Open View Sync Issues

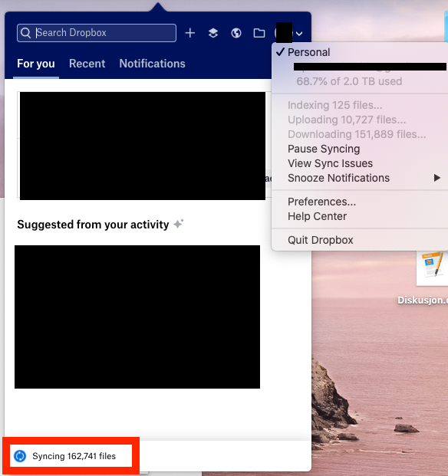[x=330, y=163]
